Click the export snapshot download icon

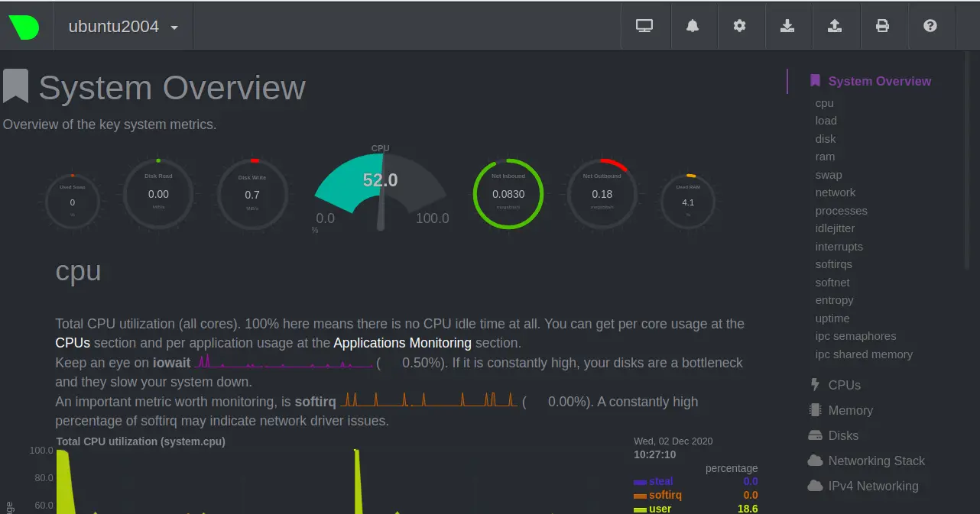[x=787, y=26]
